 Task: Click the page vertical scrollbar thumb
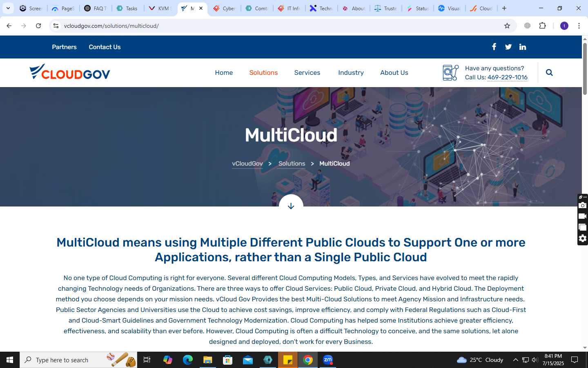click(x=585, y=69)
